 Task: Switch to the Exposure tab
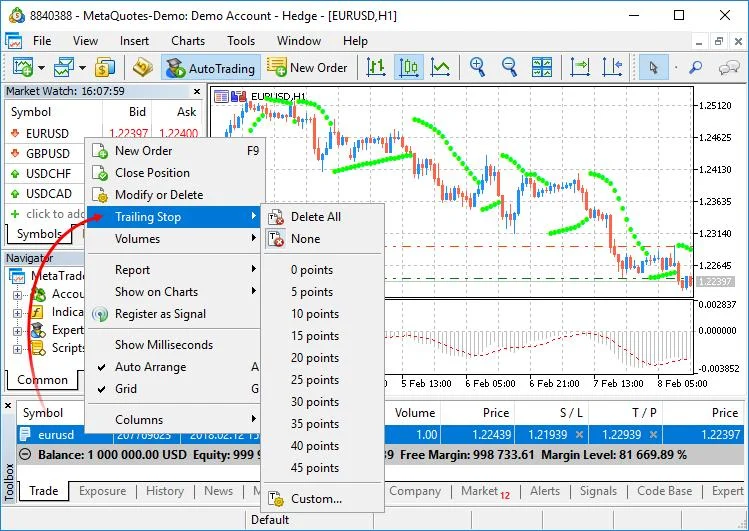click(102, 491)
